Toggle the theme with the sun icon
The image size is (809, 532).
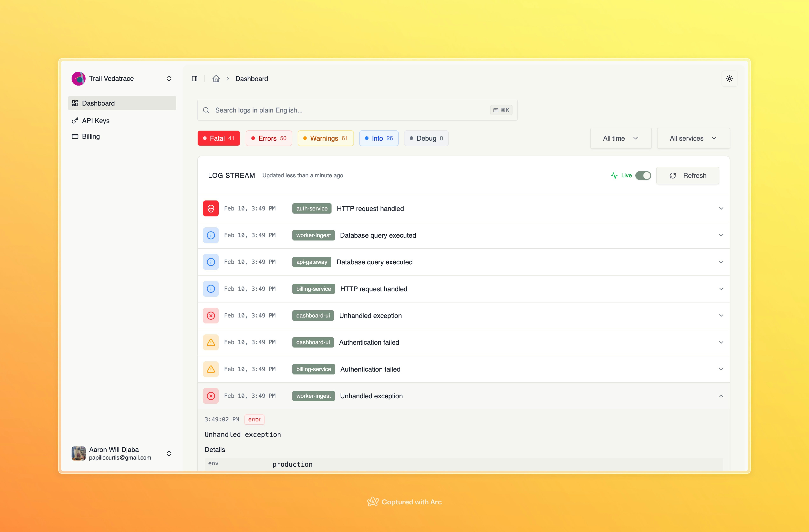[729, 78]
